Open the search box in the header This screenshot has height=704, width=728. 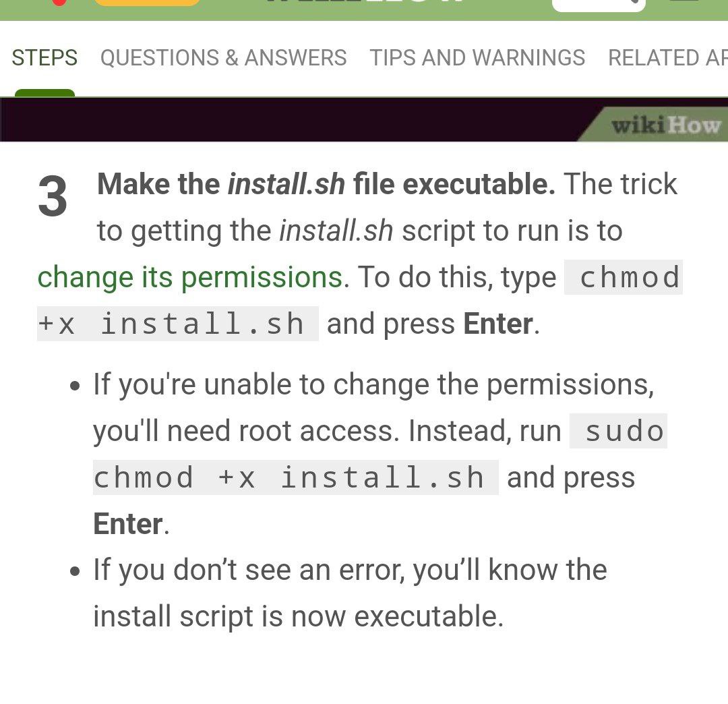pyautogui.click(x=599, y=5)
